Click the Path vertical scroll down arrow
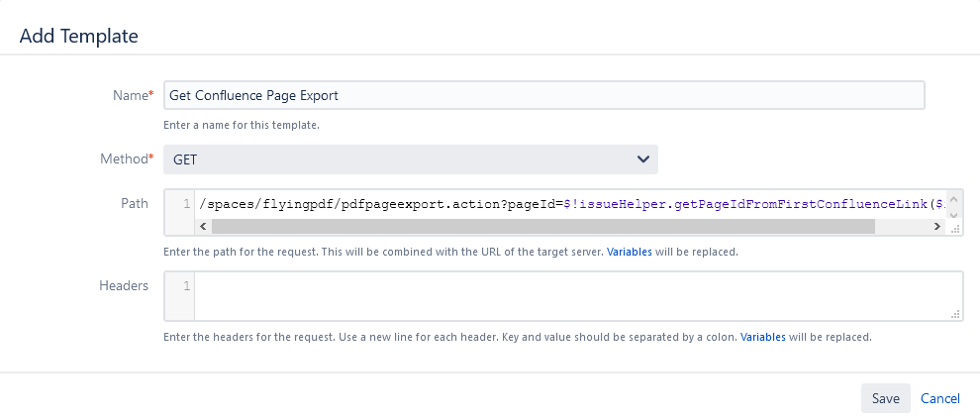 (x=954, y=212)
